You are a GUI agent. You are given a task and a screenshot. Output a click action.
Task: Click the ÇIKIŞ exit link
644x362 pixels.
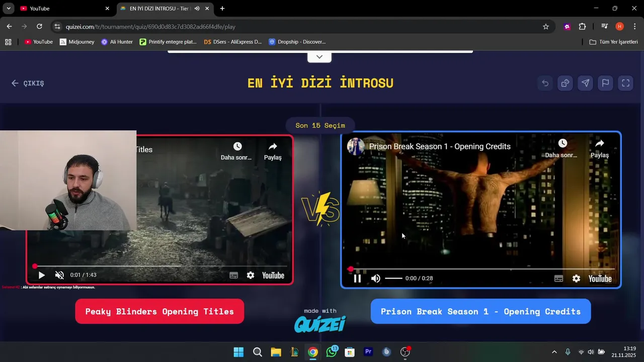[28, 83]
